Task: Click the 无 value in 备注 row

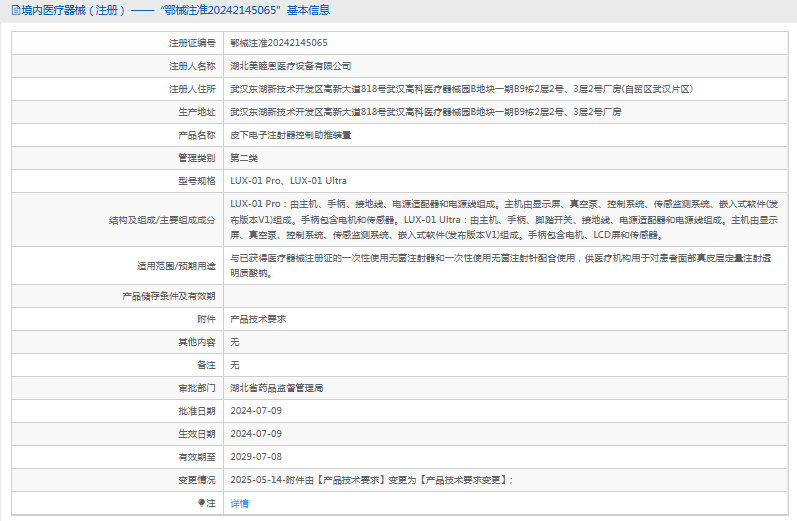Action: coord(235,365)
